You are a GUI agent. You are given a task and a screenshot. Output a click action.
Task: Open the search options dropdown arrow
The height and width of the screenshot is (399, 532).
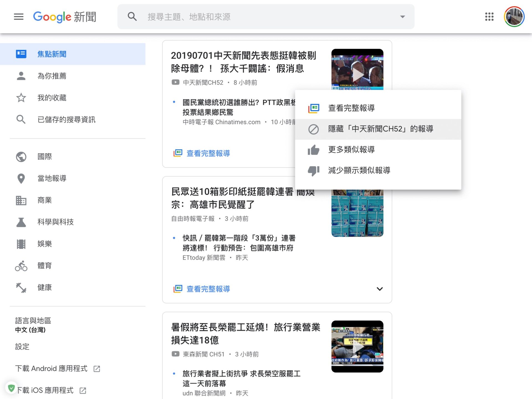point(403,17)
